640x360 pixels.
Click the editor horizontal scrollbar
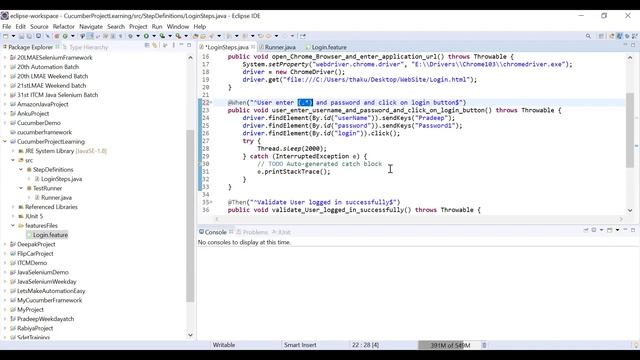click(x=418, y=219)
